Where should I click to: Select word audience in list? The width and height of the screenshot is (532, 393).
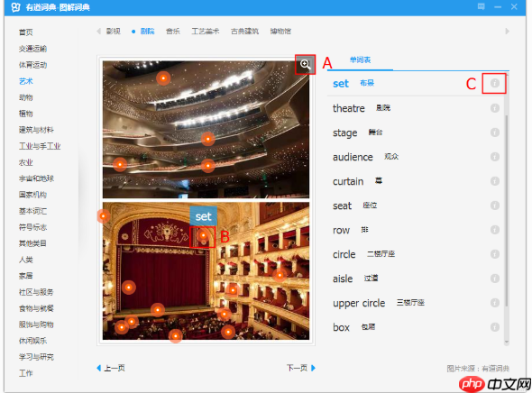(353, 157)
